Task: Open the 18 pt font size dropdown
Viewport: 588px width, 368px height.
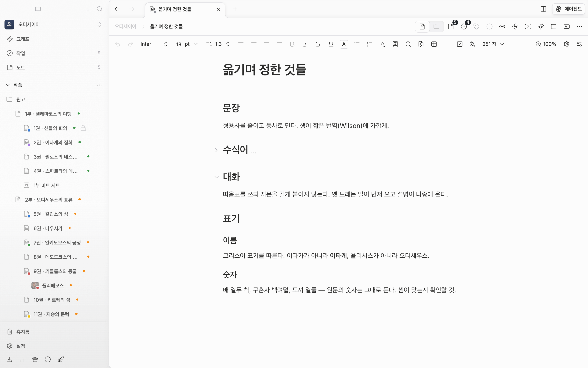Action: (187, 44)
